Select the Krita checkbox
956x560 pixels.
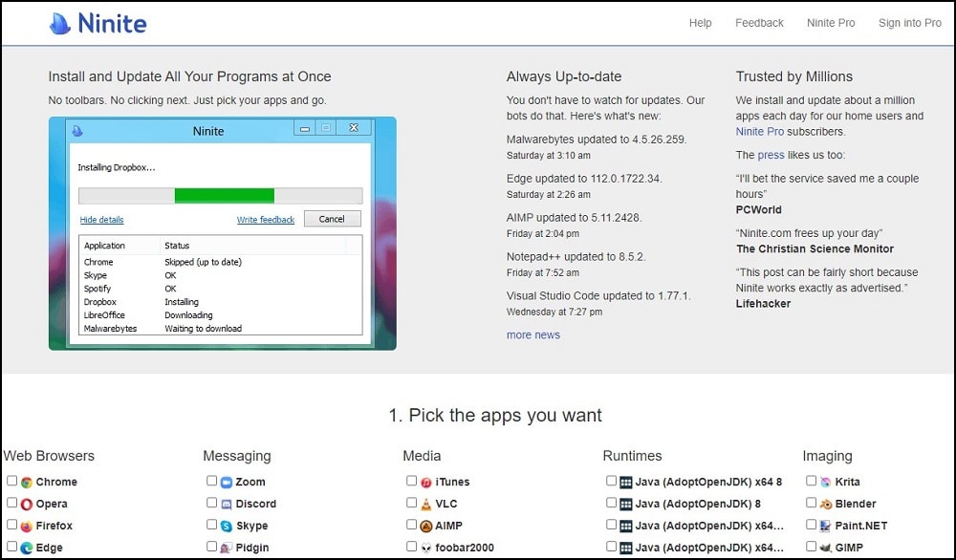click(x=811, y=481)
